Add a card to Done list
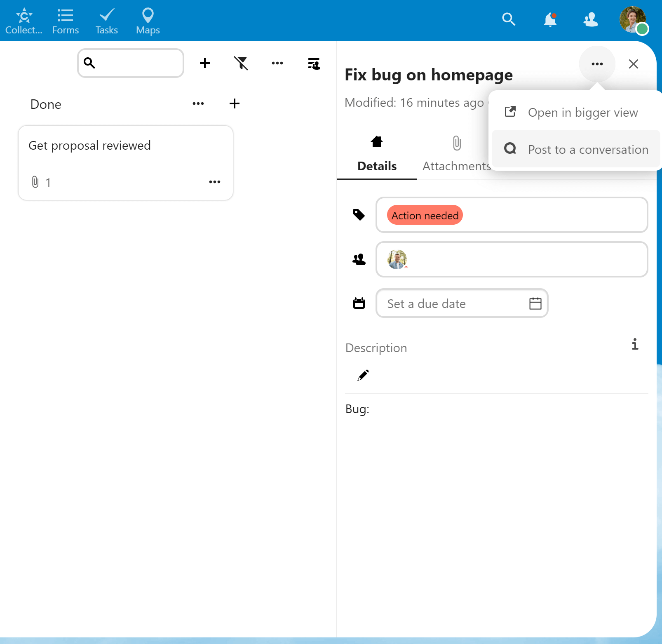The width and height of the screenshot is (662, 644). (235, 103)
